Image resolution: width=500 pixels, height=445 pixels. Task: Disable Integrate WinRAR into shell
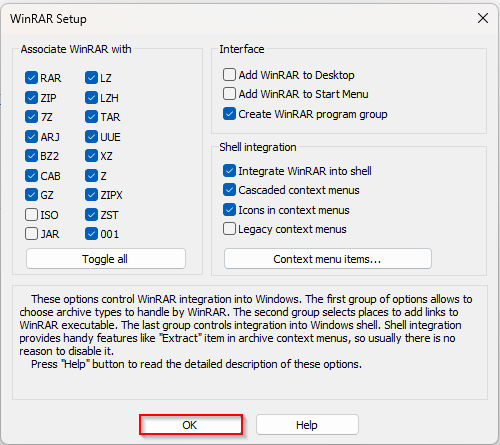[x=229, y=171]
